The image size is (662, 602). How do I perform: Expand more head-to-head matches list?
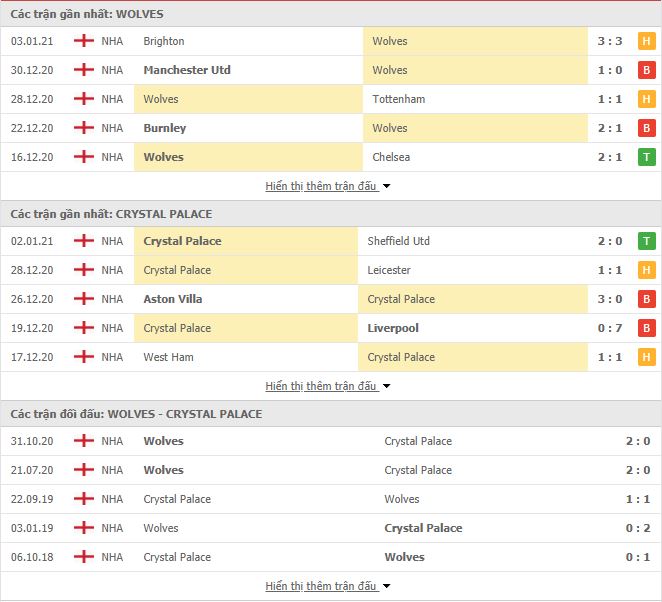click(x=328, y=586)
